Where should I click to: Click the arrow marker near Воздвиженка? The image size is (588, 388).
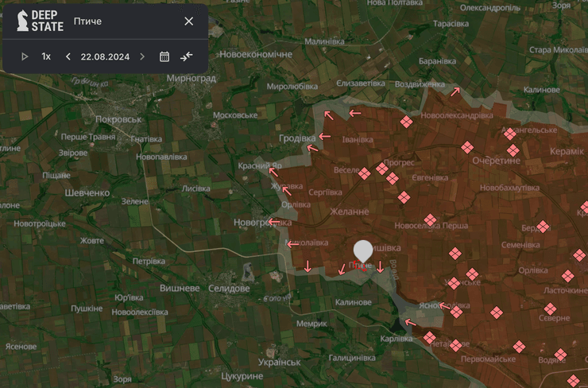pos(455,91)
